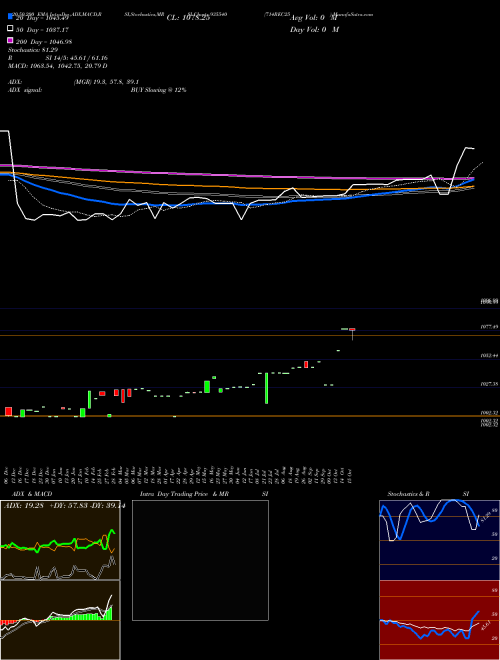500x660 pixels.
Task: Click the 1077.49 price axis label
Action: point(489,327)
